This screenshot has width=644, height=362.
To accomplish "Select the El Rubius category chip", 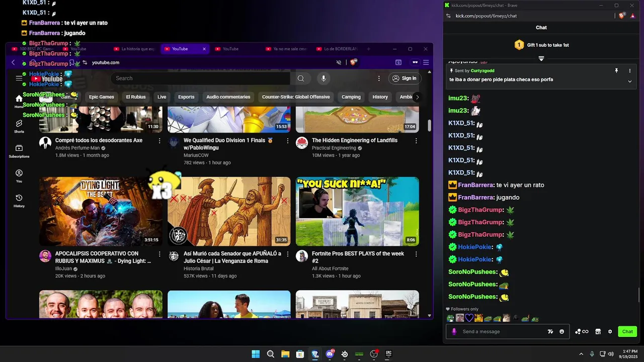I will coord(136,97).
